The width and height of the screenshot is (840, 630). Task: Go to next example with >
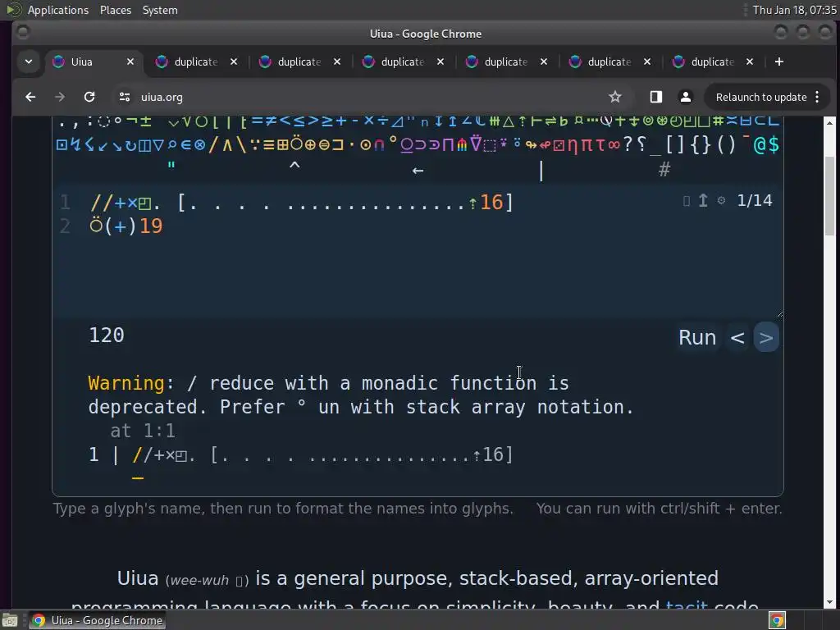pos(767,337)
